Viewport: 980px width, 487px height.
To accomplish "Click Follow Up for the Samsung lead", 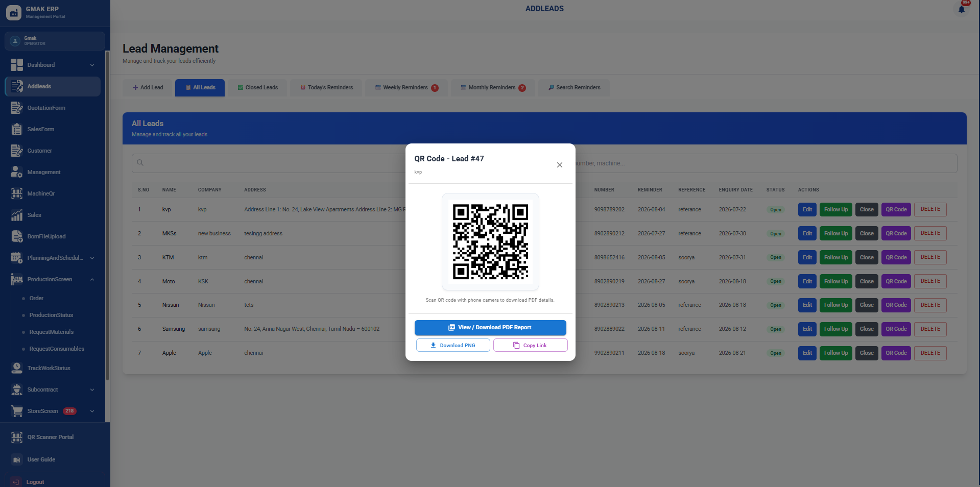I will pos(836,329).
